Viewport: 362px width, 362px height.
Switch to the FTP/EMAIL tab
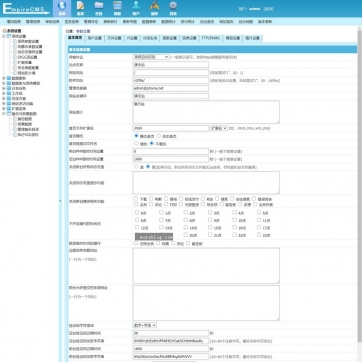[211, 38]
